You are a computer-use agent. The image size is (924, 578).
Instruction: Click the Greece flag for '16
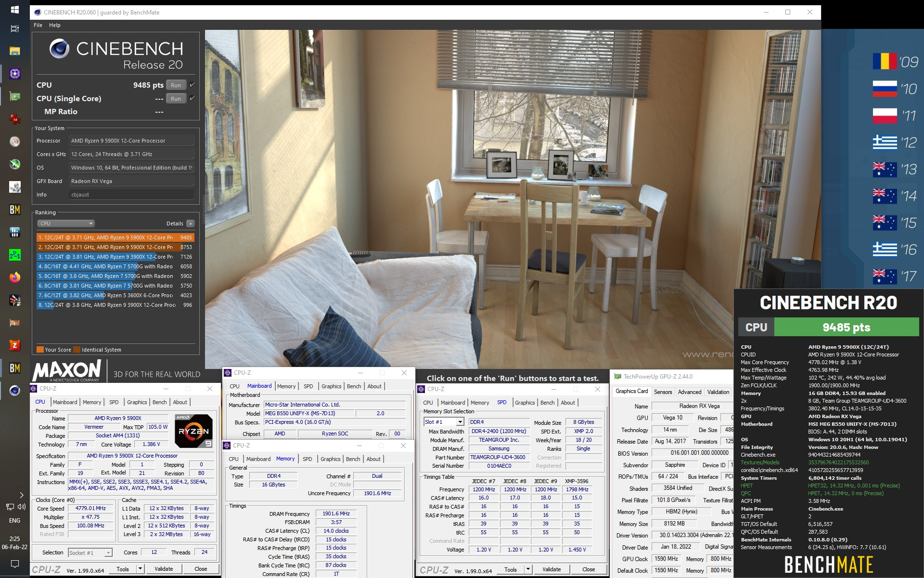[885, 250]
